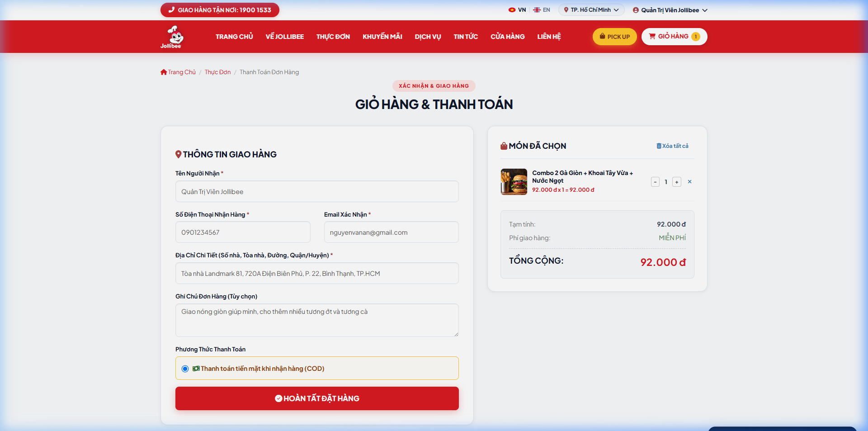Click the order note textarea
The image size is (868, 431).
pos(317,320)
